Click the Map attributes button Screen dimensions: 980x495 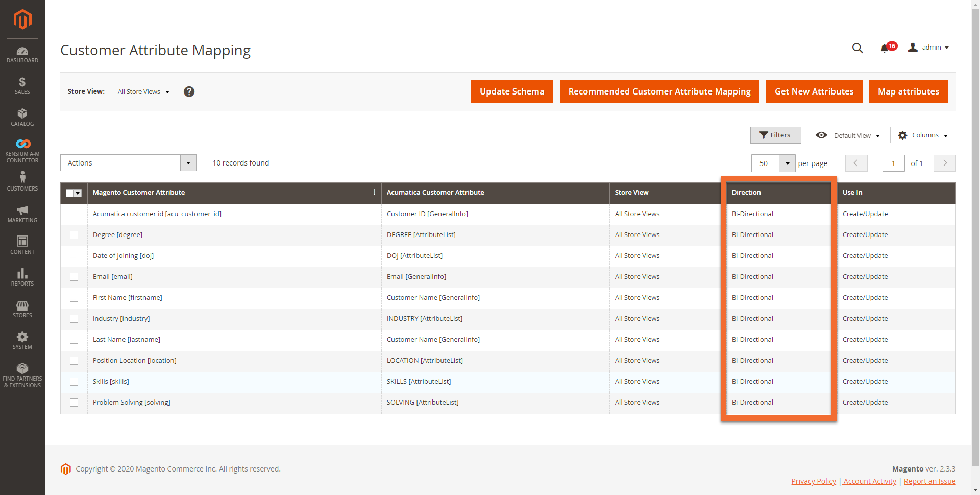pos(909,91)
